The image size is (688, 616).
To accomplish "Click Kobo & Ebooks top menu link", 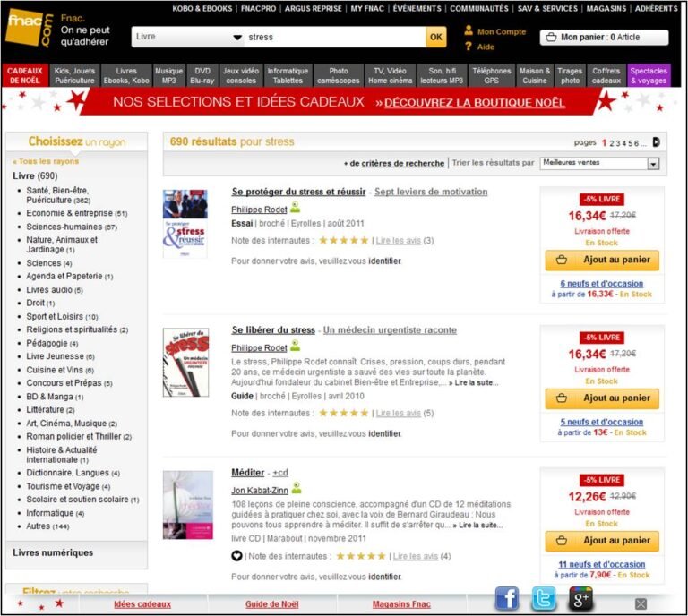I will click(202, 8).
